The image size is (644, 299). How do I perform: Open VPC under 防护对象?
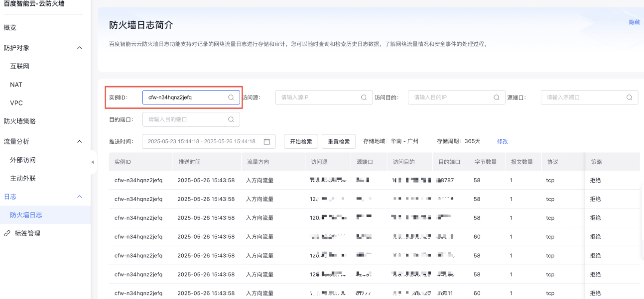coord(16,103)
